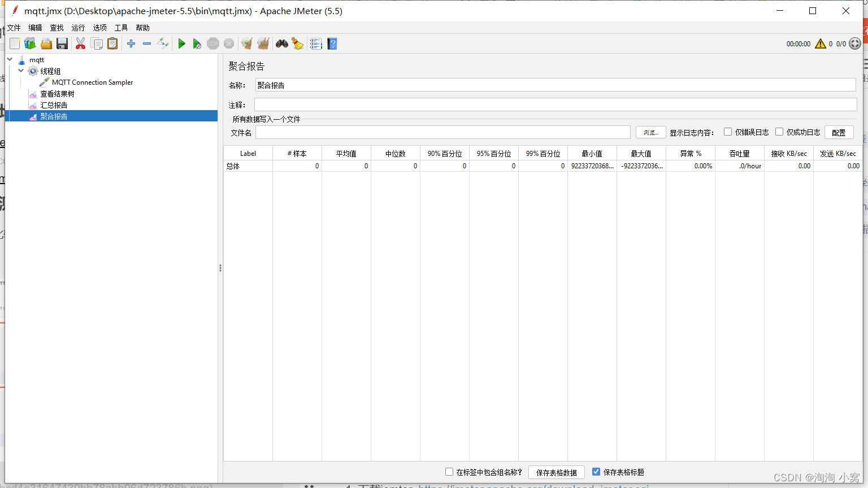The height and width of the screenshot is (488, 868).
Task: Open the 查找 menu
Action: click(57, 28)
